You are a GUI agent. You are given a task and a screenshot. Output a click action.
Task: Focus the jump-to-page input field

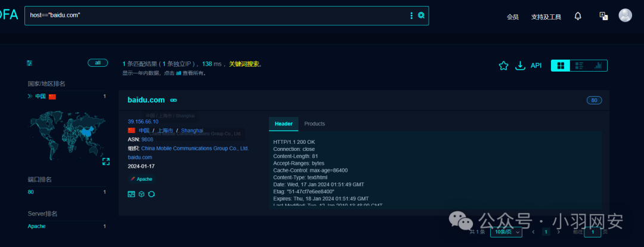tap(592, 232)
